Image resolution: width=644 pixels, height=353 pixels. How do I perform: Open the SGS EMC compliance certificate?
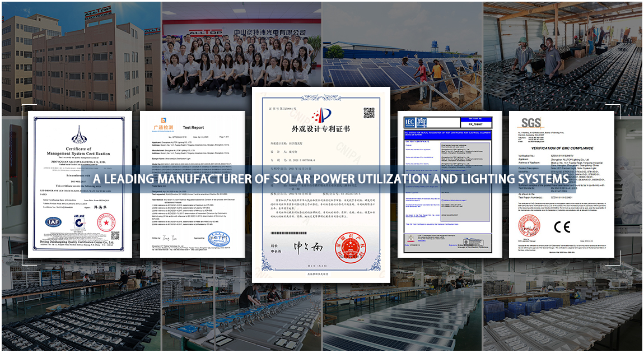tap(562, 184)
